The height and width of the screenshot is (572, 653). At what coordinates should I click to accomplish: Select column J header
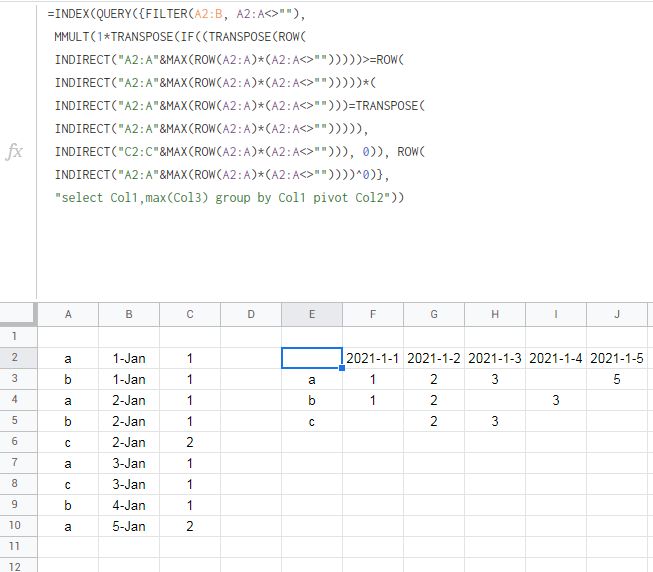click(x=617, y=314)
